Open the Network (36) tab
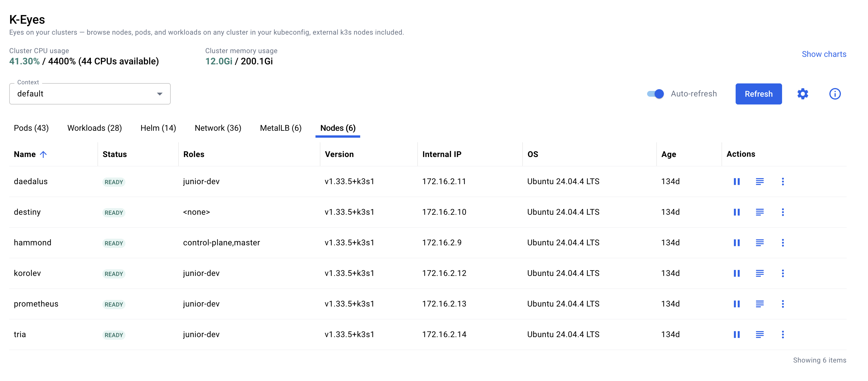This screenshot has height=381, width=868. point(218,128)
